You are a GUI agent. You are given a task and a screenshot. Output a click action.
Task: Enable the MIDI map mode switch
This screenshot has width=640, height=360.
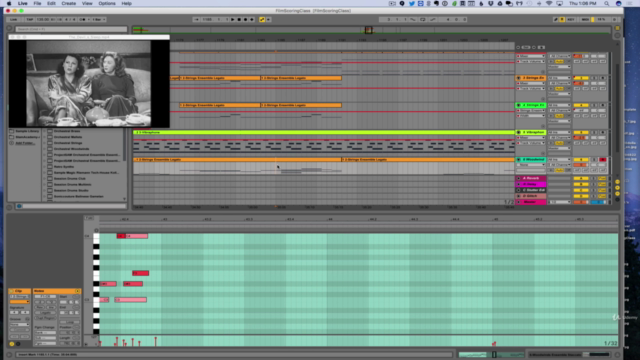pyautogui.click(x=585, y=19)
